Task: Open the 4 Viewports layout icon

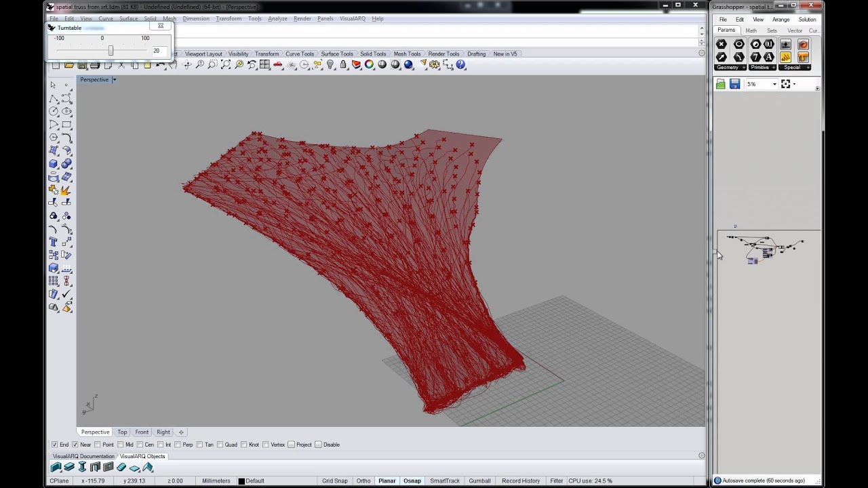Action: (x=265, y=65)
